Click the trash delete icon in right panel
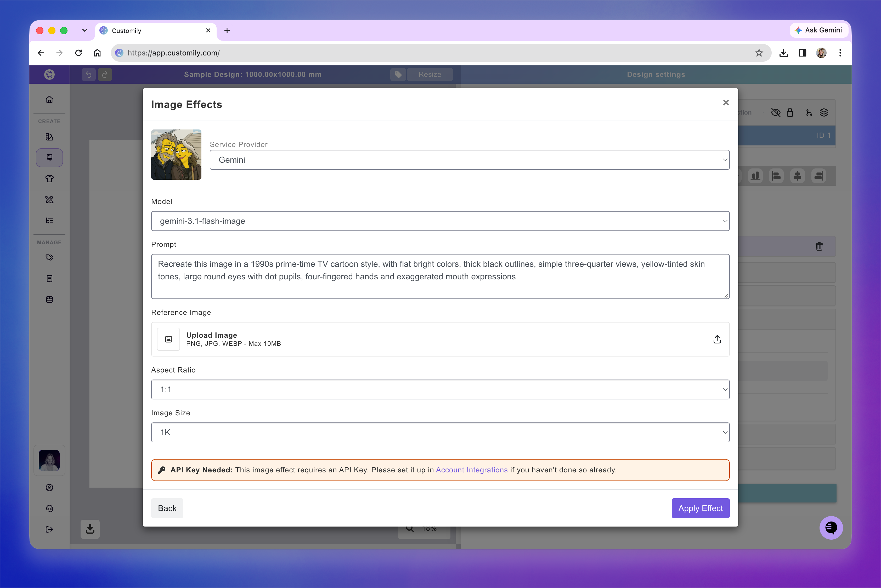 pyautogui.click(x=819, y=246)
